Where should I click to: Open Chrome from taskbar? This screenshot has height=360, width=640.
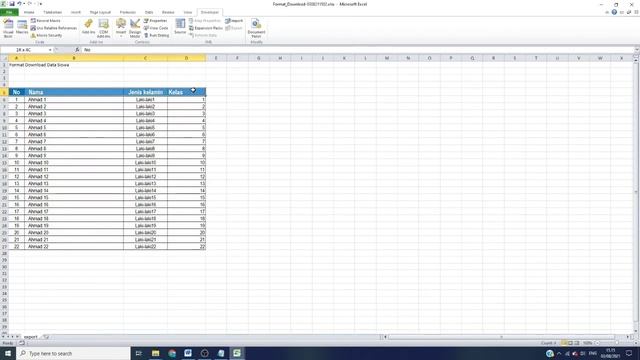tap(172, 353)
